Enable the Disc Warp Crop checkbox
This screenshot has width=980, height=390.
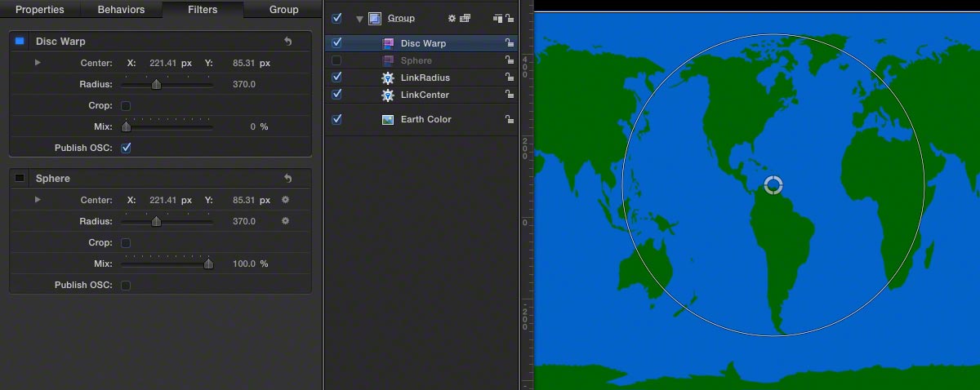click(126, 105)
